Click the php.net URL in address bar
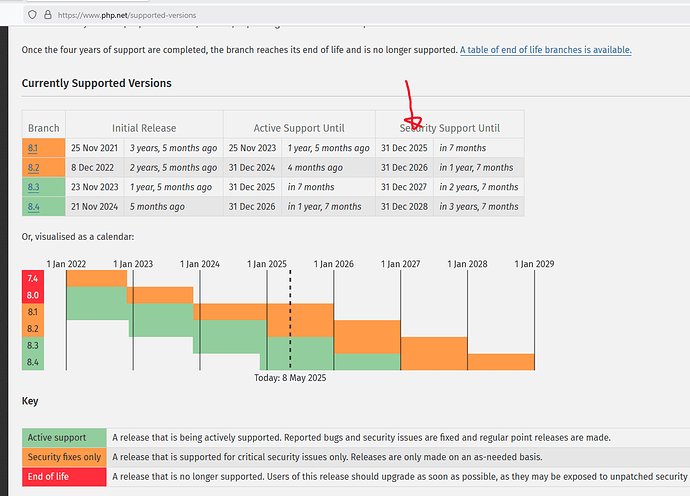690x496 pixels. click(x=127, y=15)
